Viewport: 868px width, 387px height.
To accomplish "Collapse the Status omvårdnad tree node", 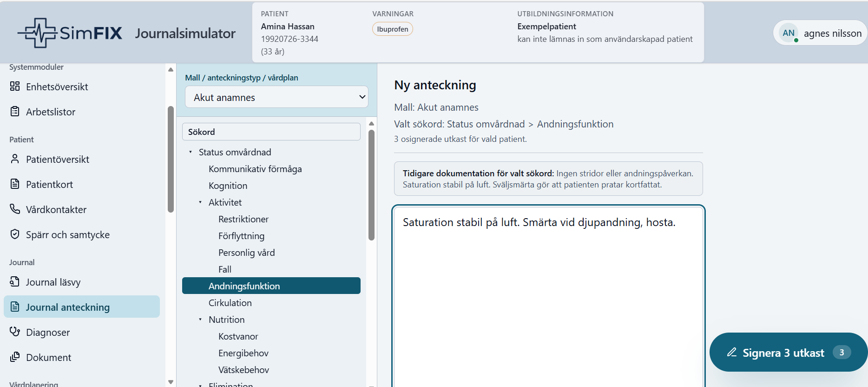I will pos(191,152).
